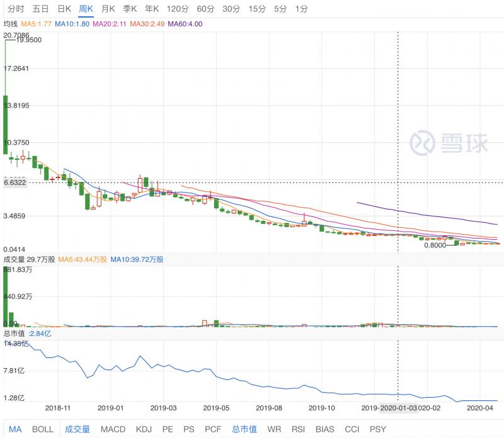Click the volume MA5:43.44万股 label

(83, 259)
